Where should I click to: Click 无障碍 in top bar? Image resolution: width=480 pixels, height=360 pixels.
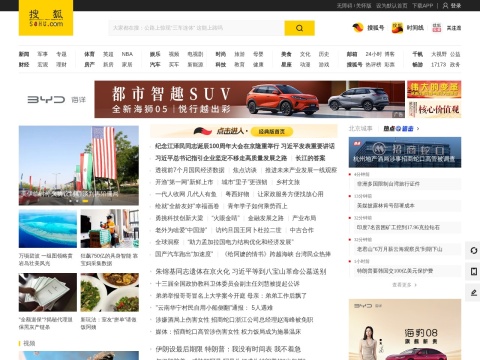tap(345, 6)
